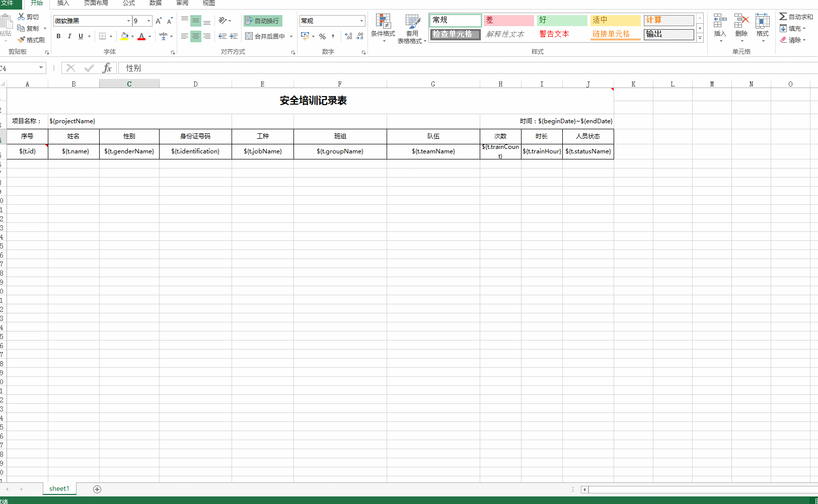Screen dimensions: 818x504
Task: Align text right
Action: click(207, 36)
